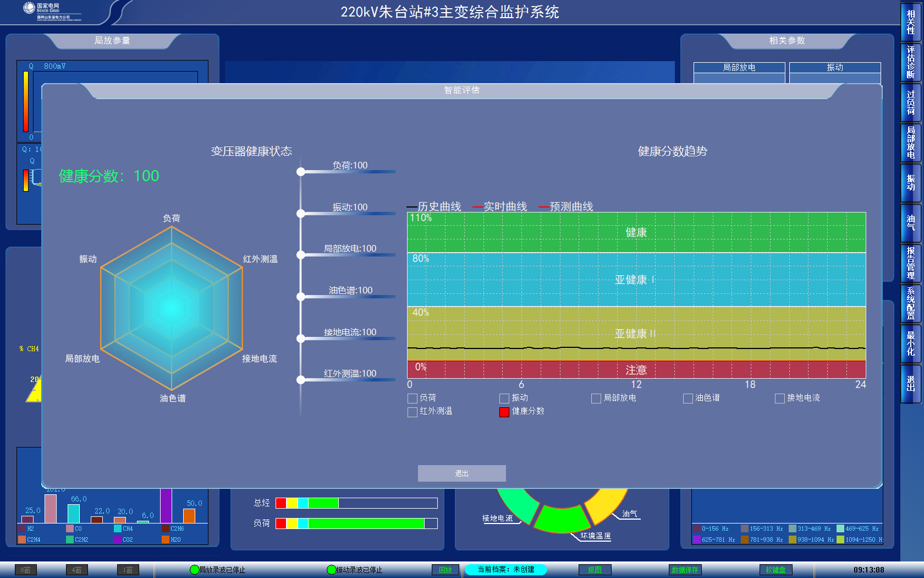
Task: Switch to 1窗 layout
Action: pos(128,570)
